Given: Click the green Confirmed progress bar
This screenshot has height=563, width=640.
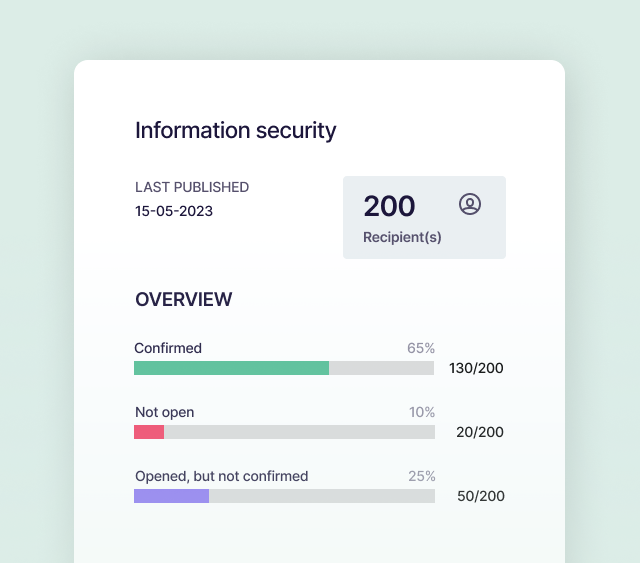Looking at the screenshot, I should pyautogui.click(x=231, y=368).
